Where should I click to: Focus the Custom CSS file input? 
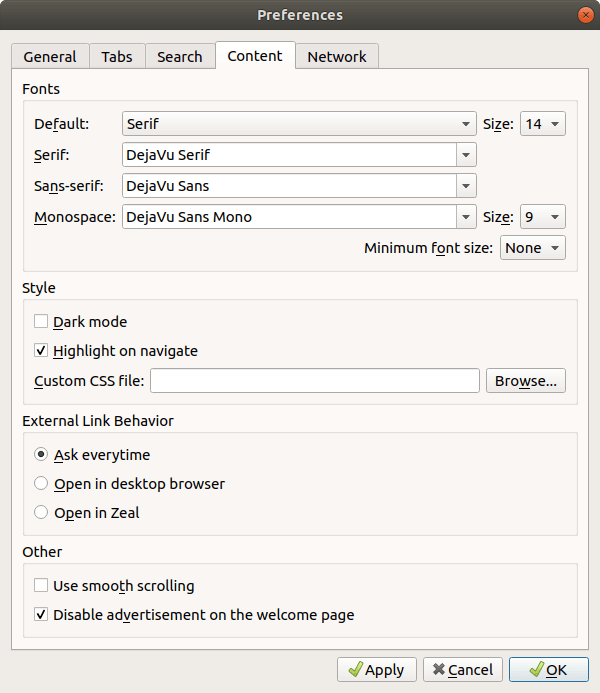[x=315, y=381]
